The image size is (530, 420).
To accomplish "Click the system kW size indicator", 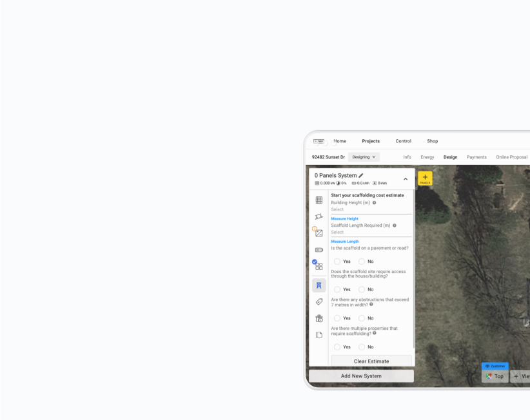I will coord(325,183).
